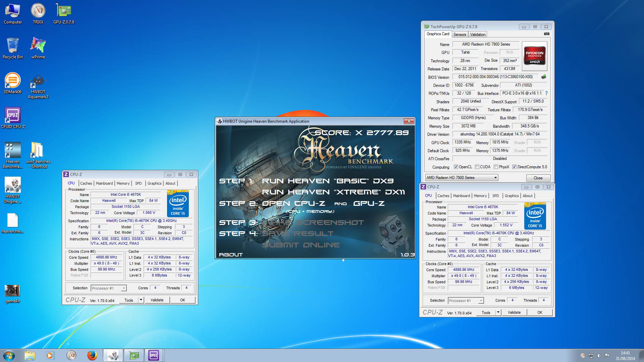Switch to CPU-Z taskbar button
This screenshot has height=362, width=644.
[154, 355]
